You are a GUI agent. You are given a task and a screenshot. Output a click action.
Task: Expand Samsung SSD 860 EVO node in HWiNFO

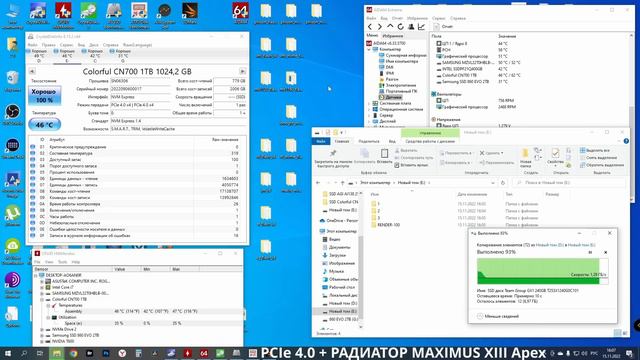[42, 336]
